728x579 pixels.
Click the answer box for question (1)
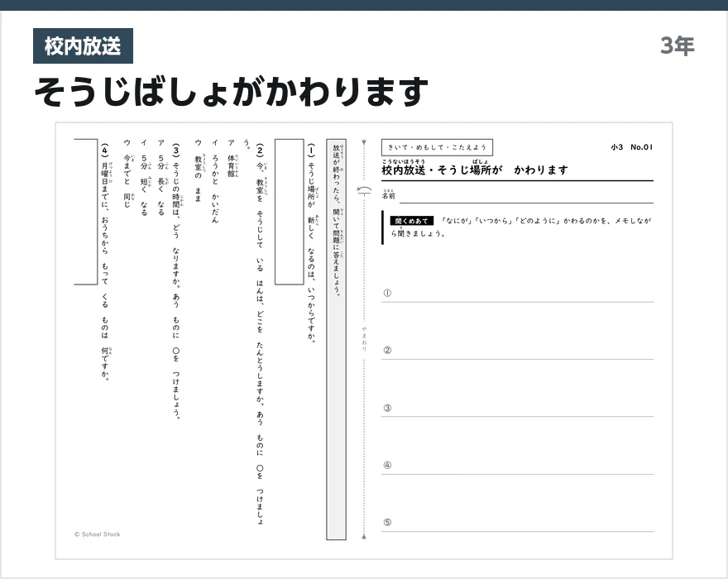pos(290,212)
